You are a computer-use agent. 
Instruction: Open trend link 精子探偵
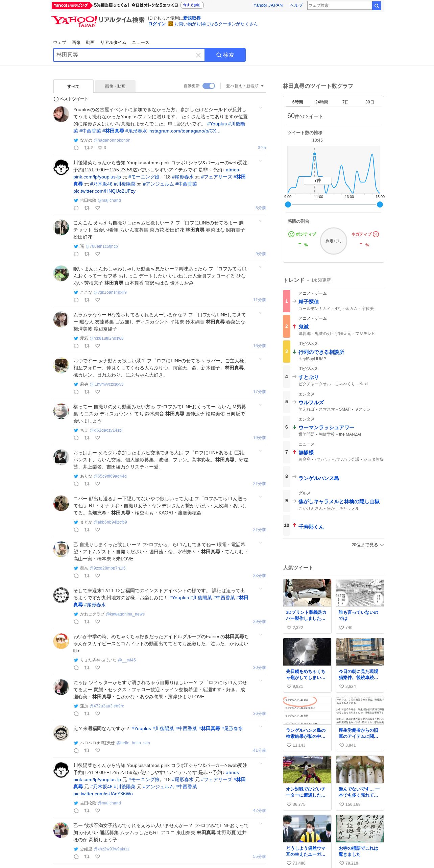pos(309,302)
